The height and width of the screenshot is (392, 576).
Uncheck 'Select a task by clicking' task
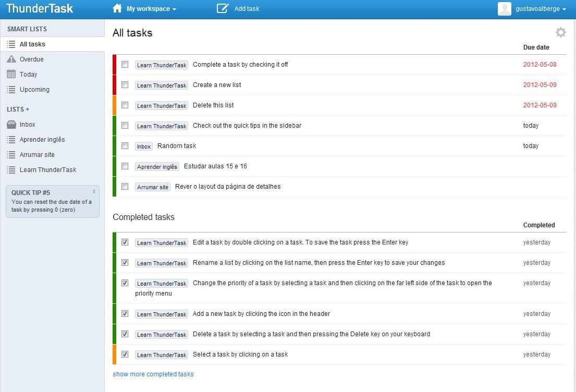pyautogui.click(x=125, y=354)
